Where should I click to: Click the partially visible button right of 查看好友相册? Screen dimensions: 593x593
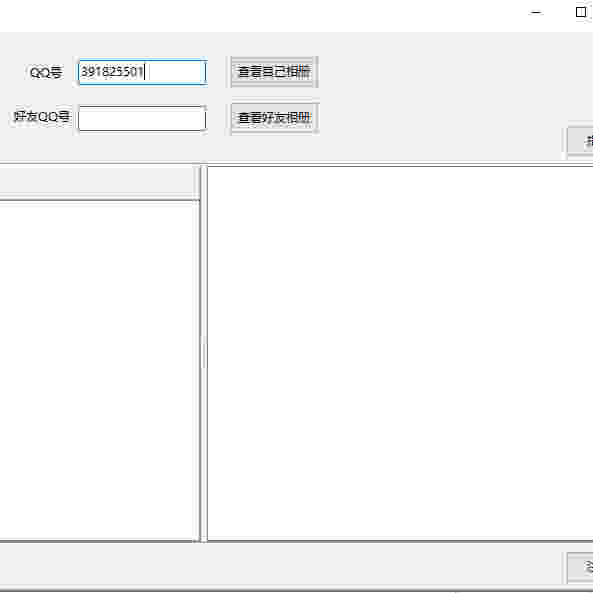(x=580, y=141)
